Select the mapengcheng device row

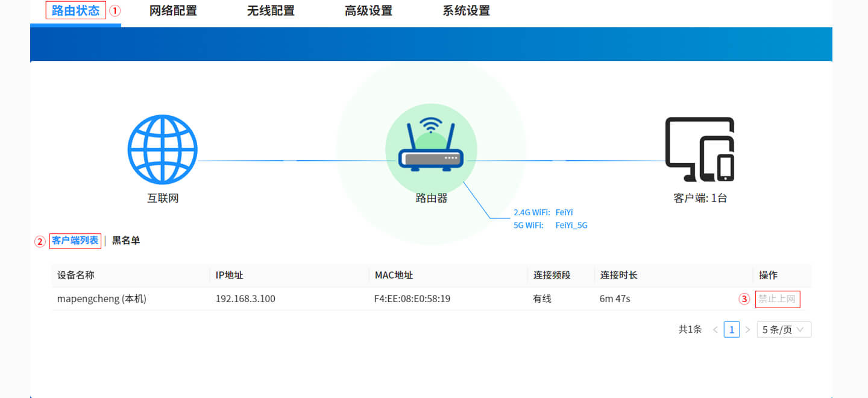pos(101,298)
